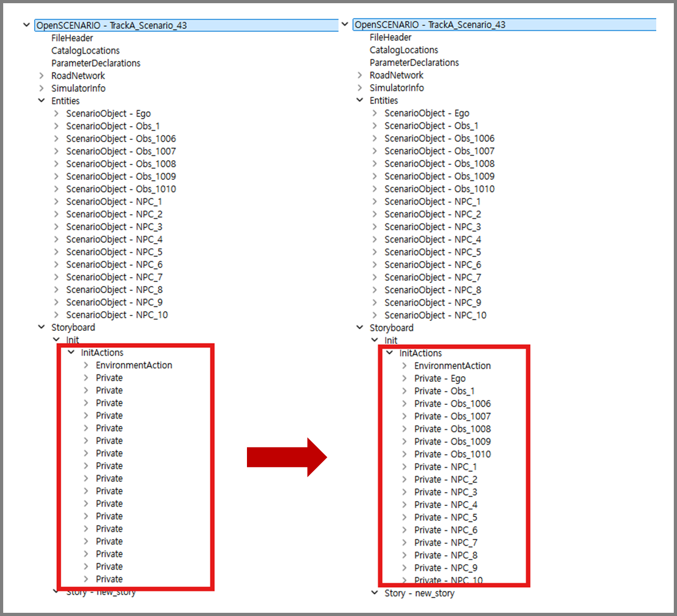The image size is (677, 616).
Task: Expand EnvironmentAction in the left tree
Action: [x=86, y=365]
